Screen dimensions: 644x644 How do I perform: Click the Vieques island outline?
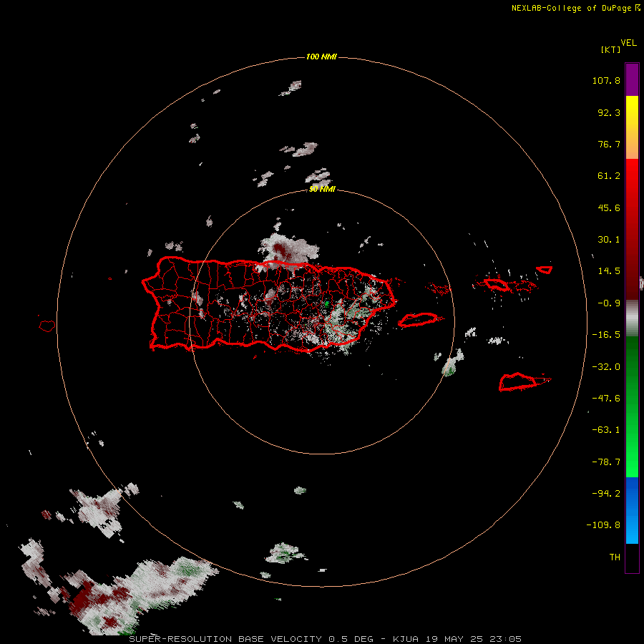(418, 320)
